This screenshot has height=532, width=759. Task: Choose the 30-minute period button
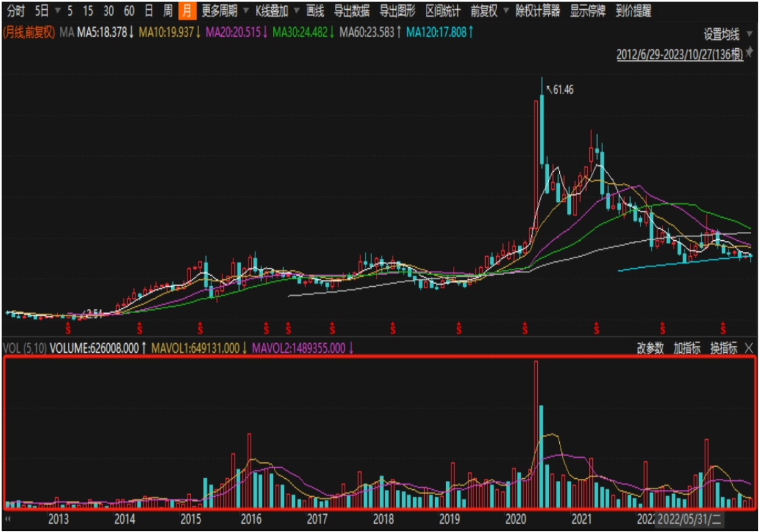click(109, 11)
